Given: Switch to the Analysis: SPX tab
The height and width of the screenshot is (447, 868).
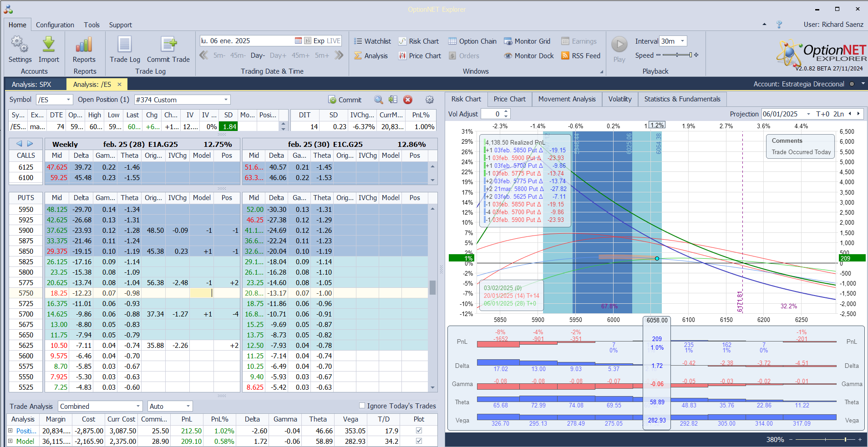Looking at the screenshot, I should pos(31,85).
